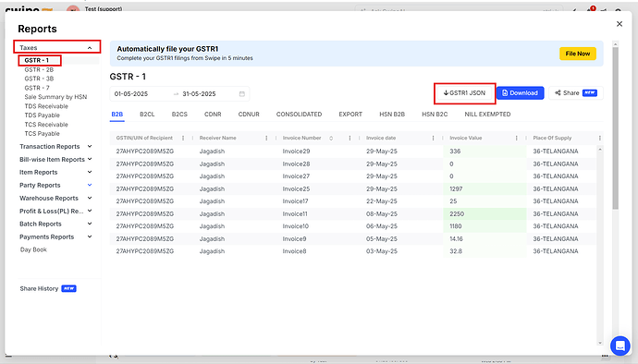The width and height of the screenshot is (638, 364).
Task: Open Invoice date column menu dots
Action: coord(433,139)
